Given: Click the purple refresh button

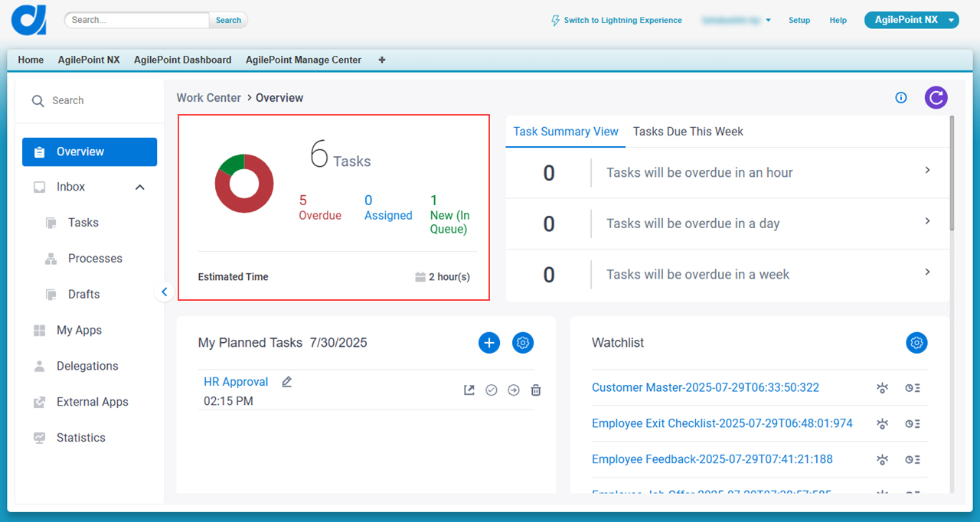Looking at the screenshot, I should pyautogui.click(x=936, y=97).
